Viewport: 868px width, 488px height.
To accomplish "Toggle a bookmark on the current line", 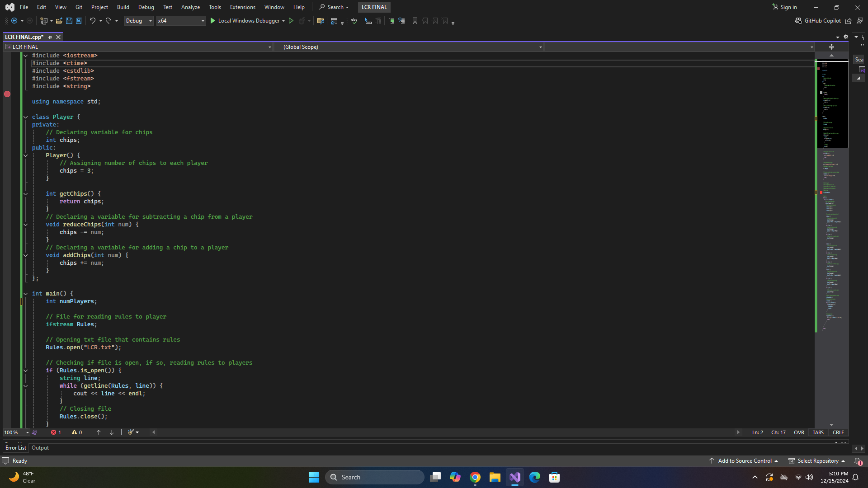I will click(415, 21).
